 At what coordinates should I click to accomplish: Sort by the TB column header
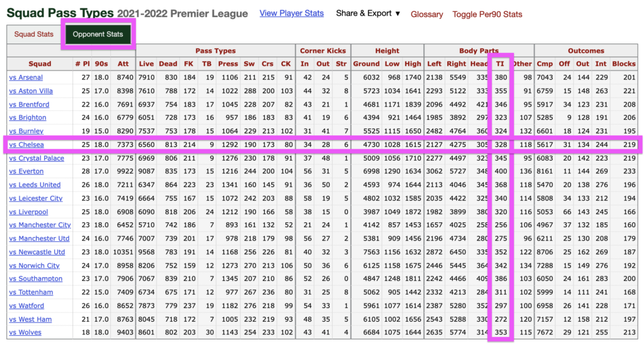click(206, 64)
